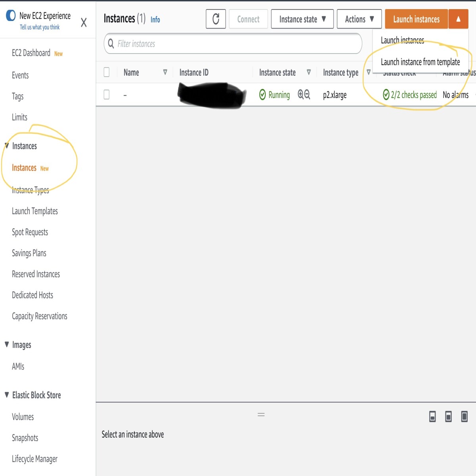The image size is (476, 476).
Task: Open Snapshots in sidebar
Action: (x=25, y=438)
